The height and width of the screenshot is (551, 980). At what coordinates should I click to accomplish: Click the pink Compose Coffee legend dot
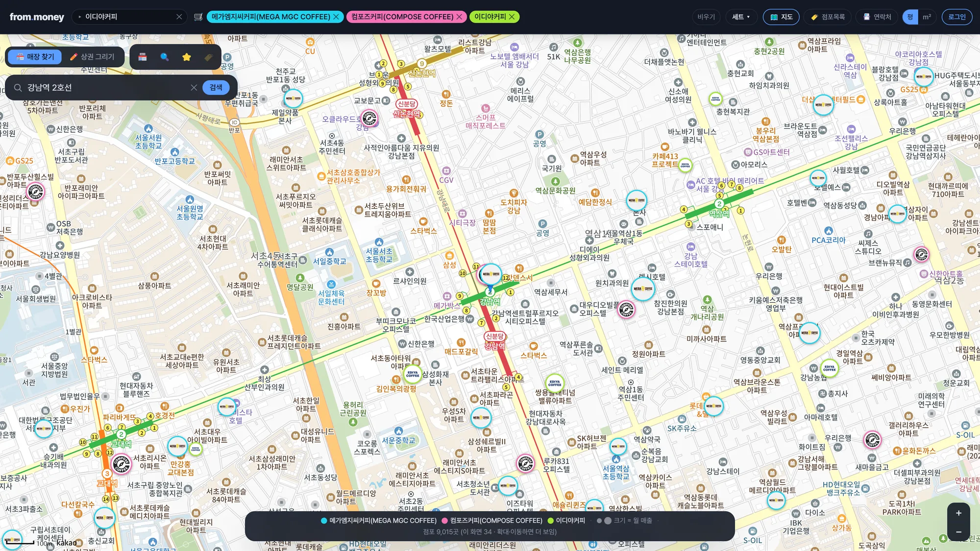[445, 521]
